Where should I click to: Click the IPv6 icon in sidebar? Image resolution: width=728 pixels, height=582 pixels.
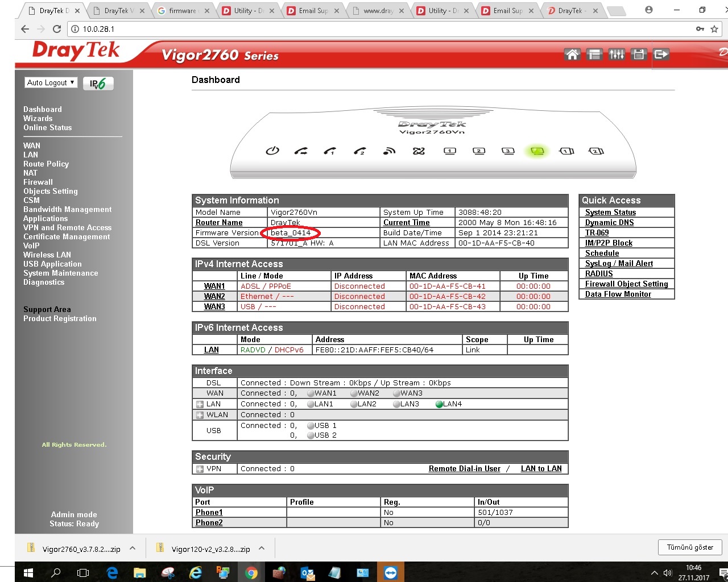(x=98, y=84)
